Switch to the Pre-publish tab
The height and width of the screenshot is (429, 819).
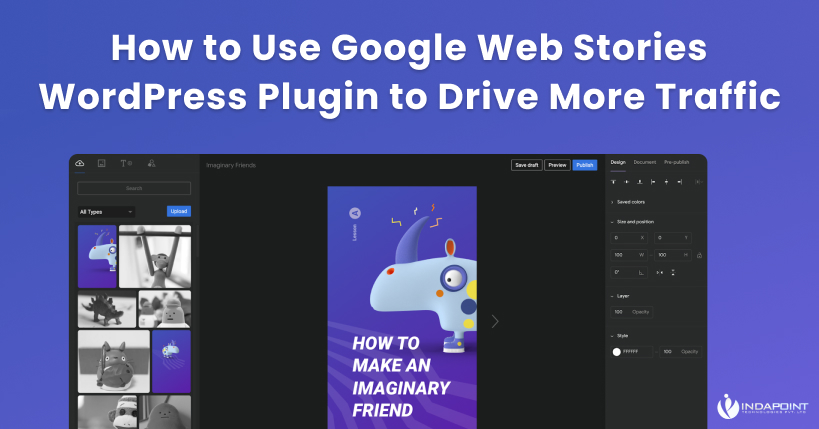677,162
